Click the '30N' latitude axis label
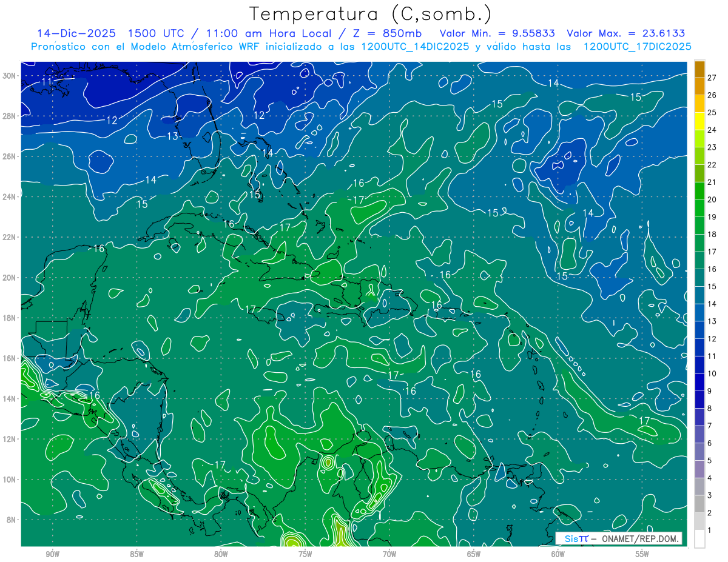 pyautogui.click(x=9, y=76)
